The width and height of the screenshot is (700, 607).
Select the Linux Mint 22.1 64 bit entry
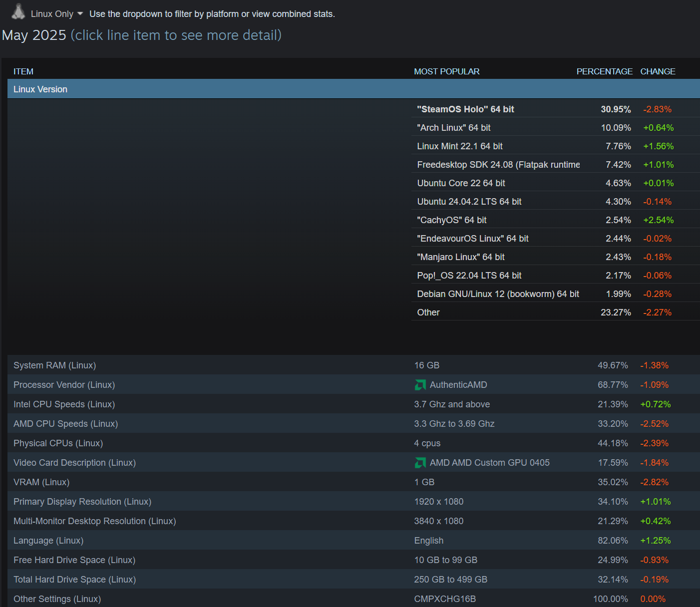(x=556, y=146)
